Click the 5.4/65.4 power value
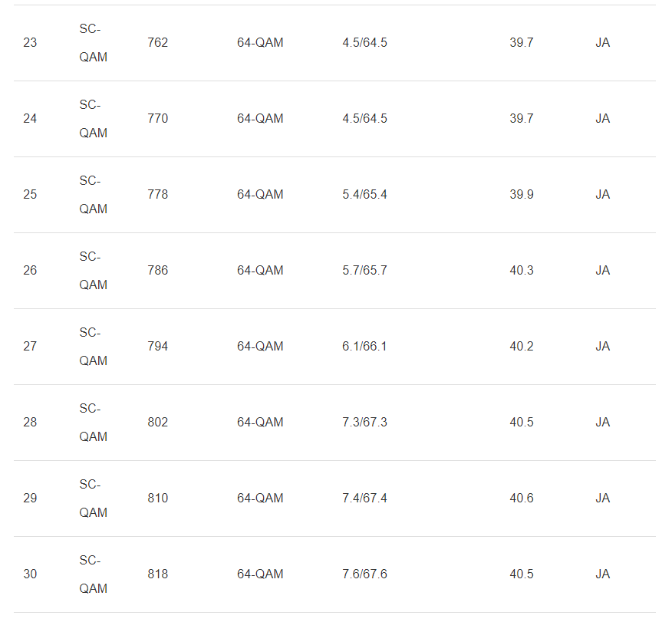672x622 pixels. pos(364,195)
